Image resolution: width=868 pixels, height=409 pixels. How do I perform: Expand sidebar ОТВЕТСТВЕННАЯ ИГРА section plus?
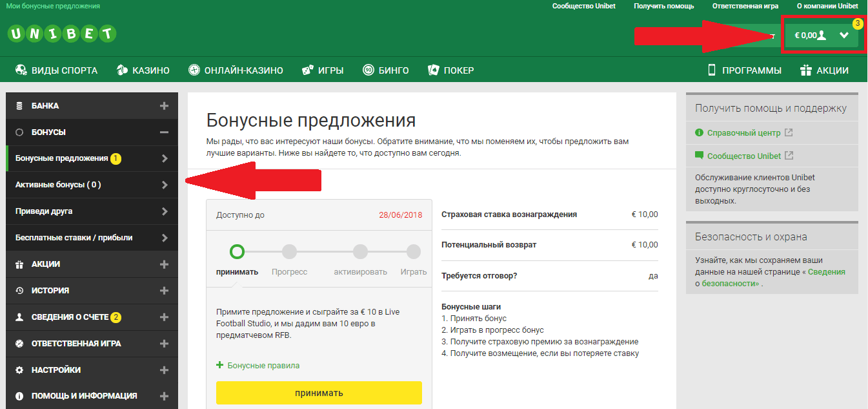(164, 344)
